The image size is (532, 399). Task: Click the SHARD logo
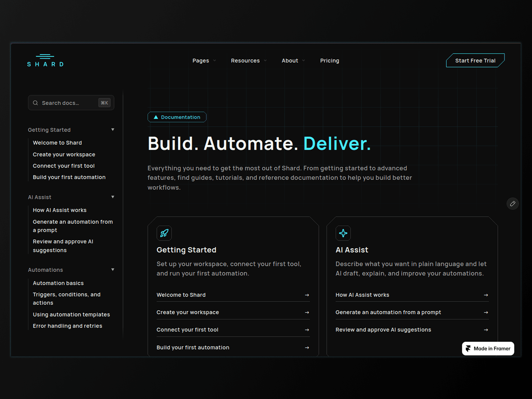pyautogui.click(x=45, y=61)
